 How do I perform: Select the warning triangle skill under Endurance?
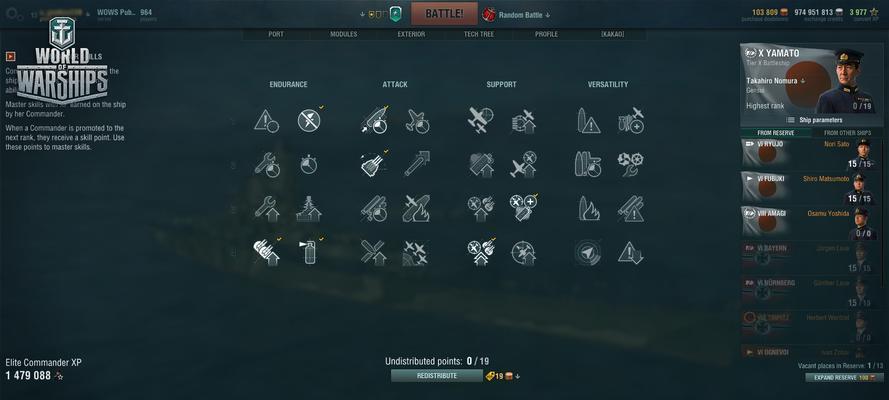coord(266,121)
